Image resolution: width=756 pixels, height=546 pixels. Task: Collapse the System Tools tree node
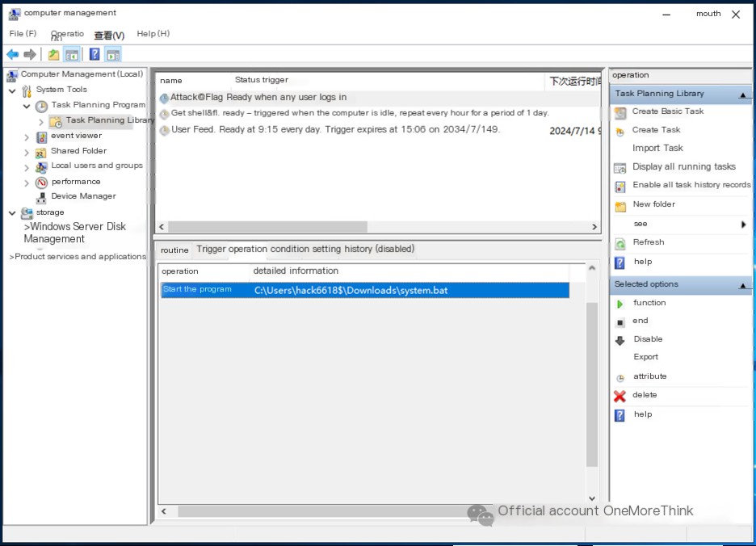[x=12, y=90]
